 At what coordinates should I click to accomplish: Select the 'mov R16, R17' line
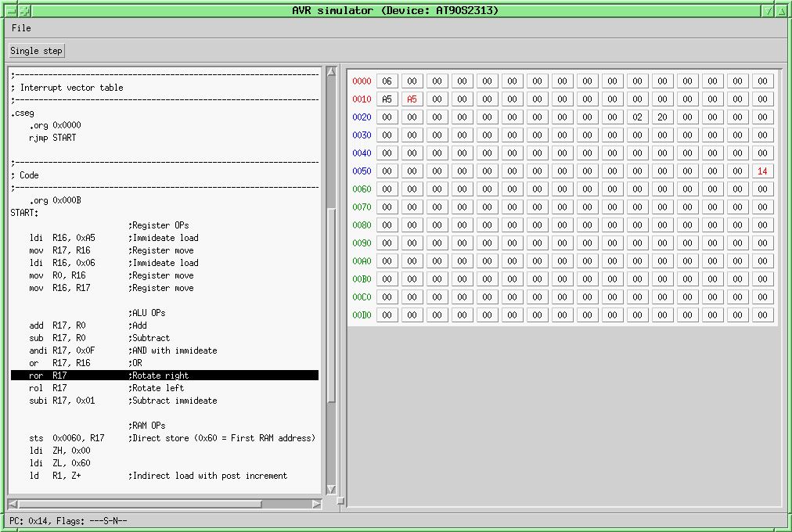(x=164, y=288)
